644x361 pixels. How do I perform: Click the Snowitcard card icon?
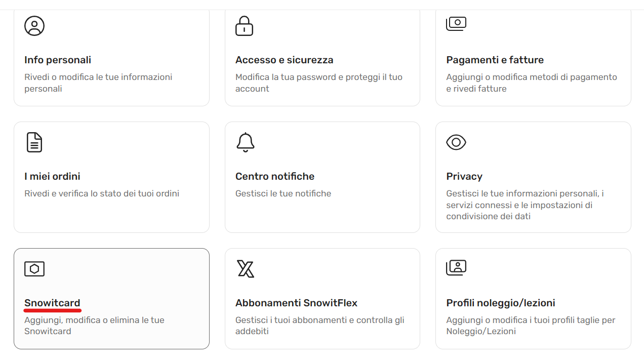click(34, 269)
